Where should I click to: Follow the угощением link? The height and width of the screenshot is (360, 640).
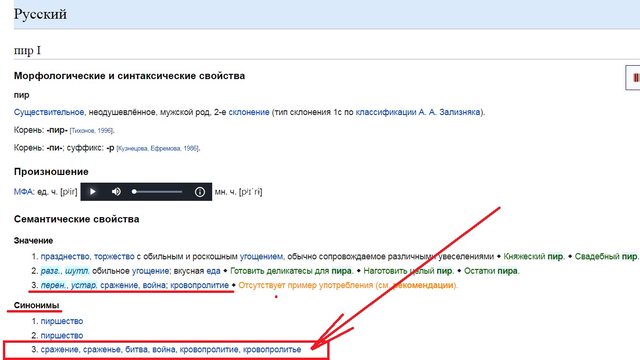[x=261, y=256]
